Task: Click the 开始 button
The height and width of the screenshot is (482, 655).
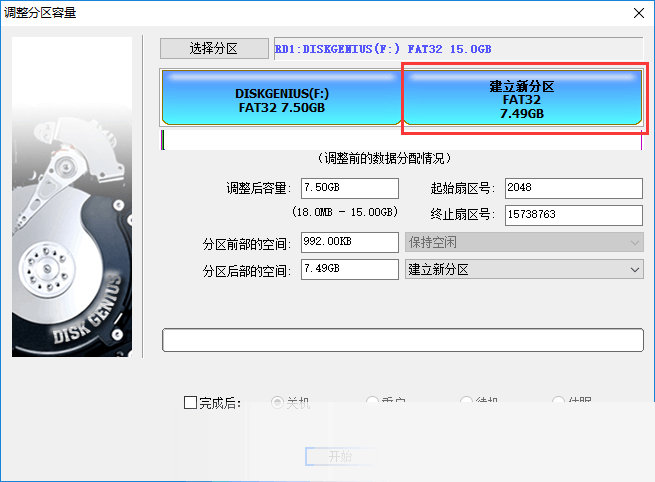Action: (340, 456)
